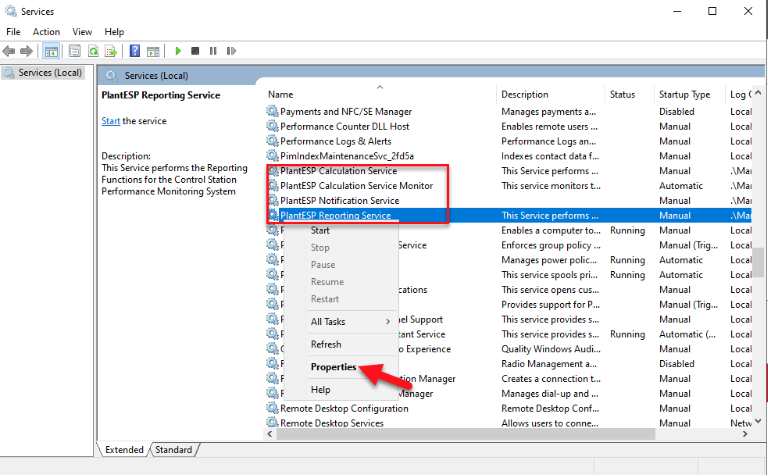Open the View menu
The width and height of the screenshot is (768, 476).
click(x=82, y=32)
